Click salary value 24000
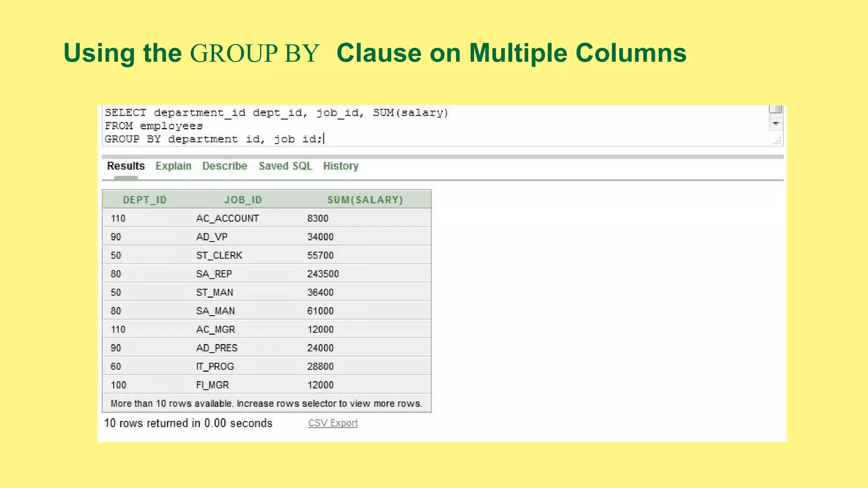 320,348
